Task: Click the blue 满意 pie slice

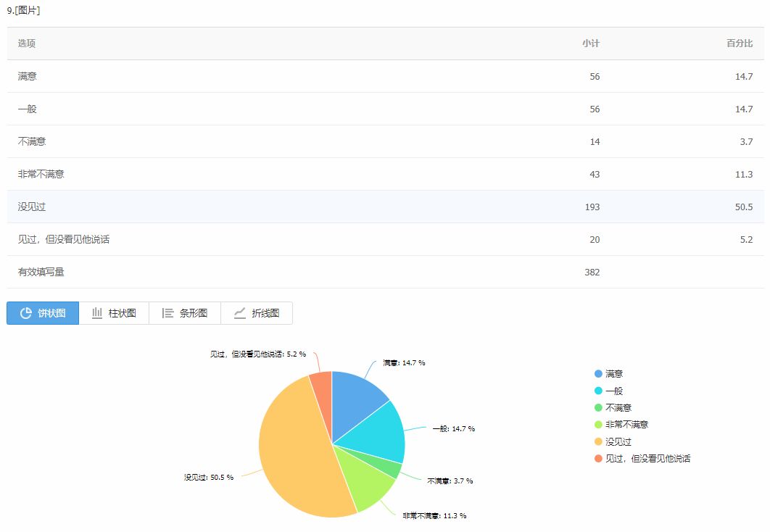Action: coord(356,402)
